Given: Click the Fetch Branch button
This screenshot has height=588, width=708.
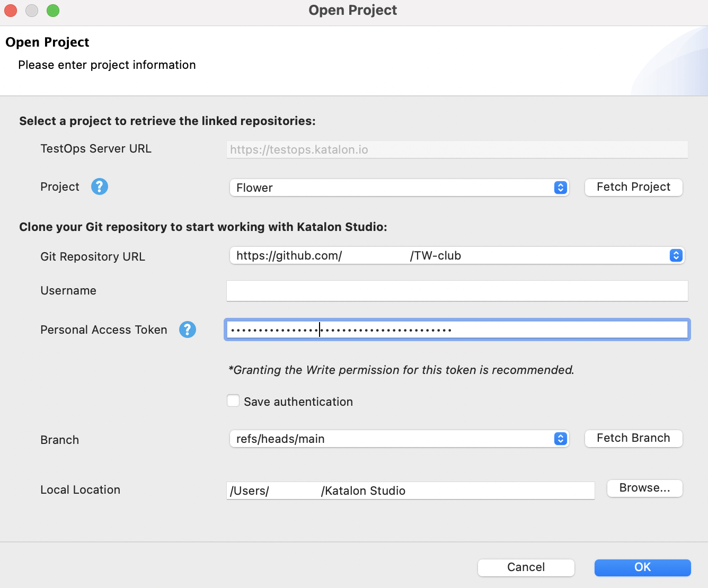Looking at the screenshot, I should point(633,438).
